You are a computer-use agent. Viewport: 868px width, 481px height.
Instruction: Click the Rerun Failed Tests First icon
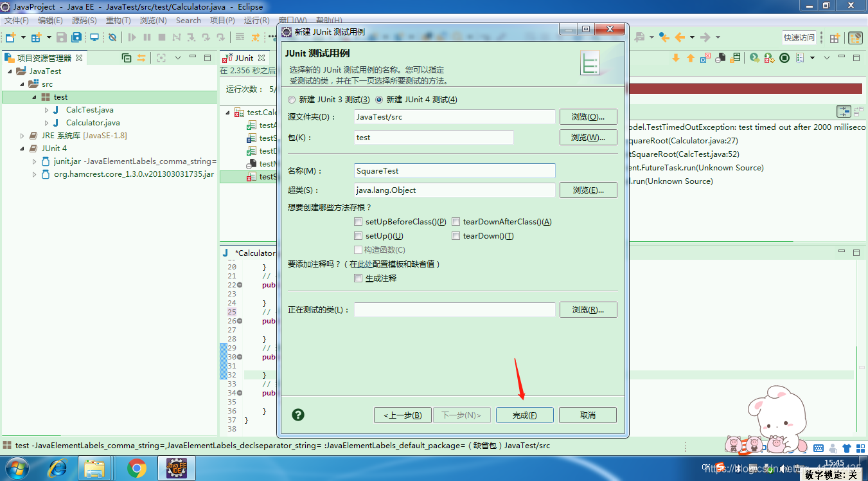click(x=770, y=58)
